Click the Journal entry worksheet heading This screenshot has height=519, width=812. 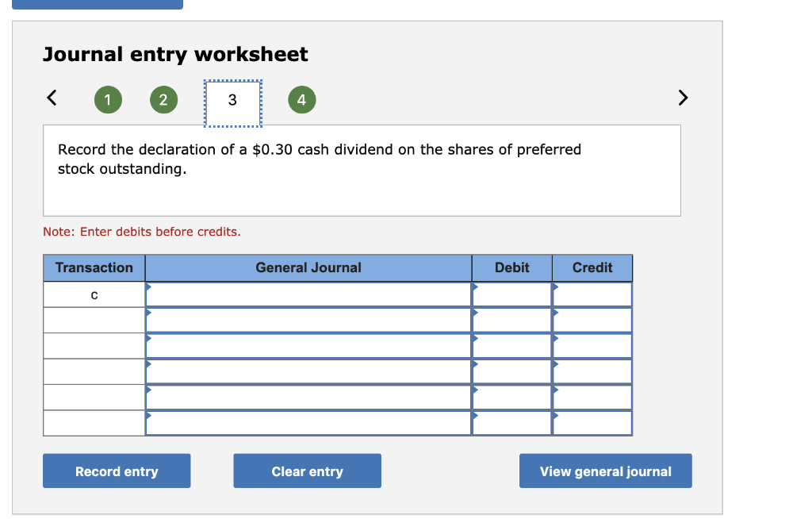pos(175,55)
